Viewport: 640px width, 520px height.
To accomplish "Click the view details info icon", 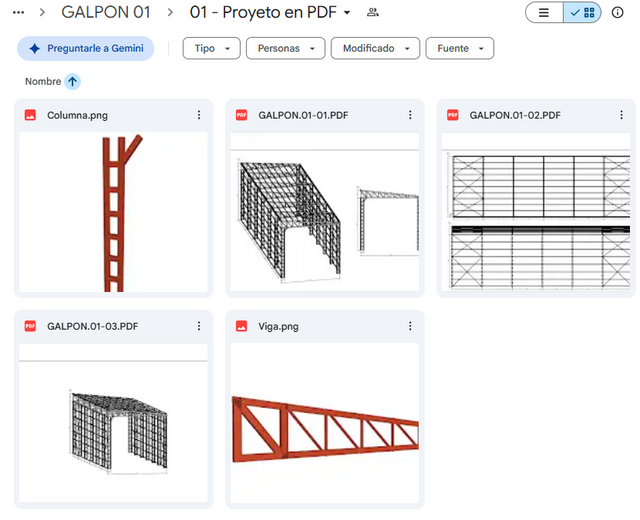I will coord(617,13).
